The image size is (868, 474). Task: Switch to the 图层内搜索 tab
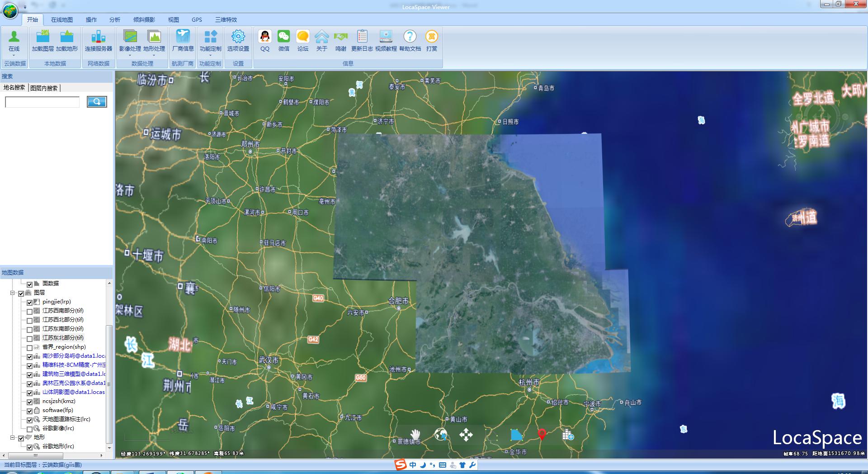44,88
